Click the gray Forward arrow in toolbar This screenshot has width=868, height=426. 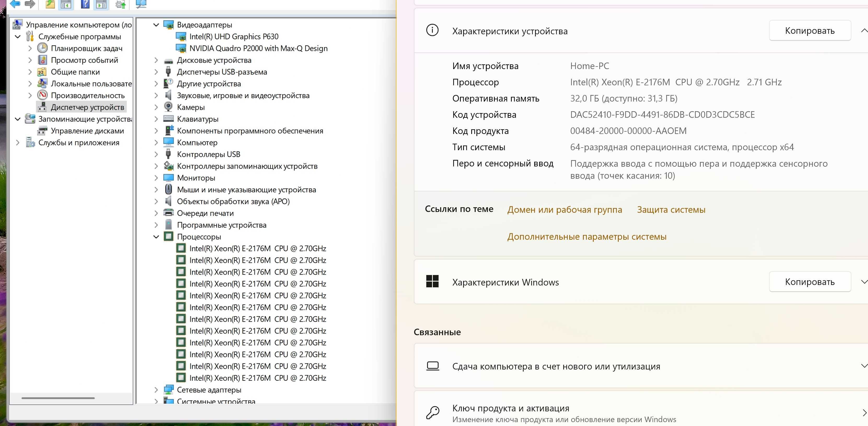point(30,4)
